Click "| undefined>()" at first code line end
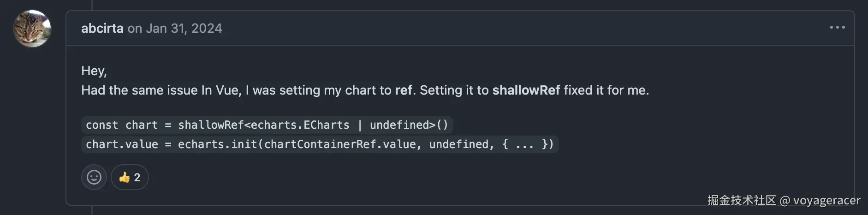The width and height of the screenshot is (868, 215). [404, 125]
